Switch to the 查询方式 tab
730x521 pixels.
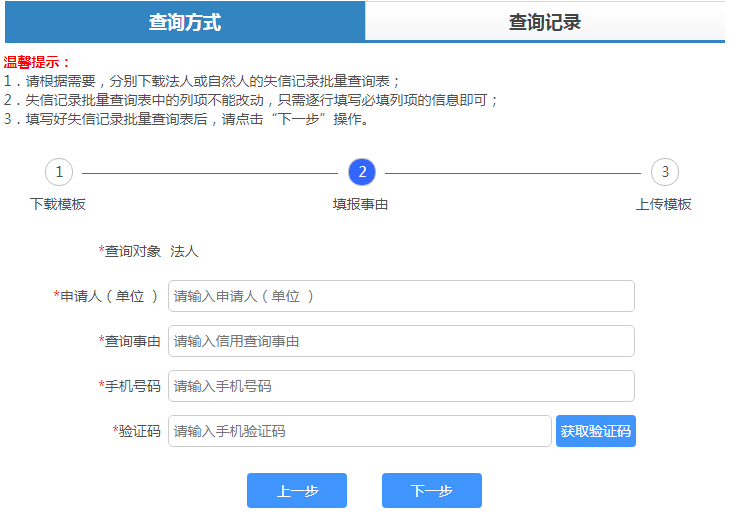click(185, 22)
